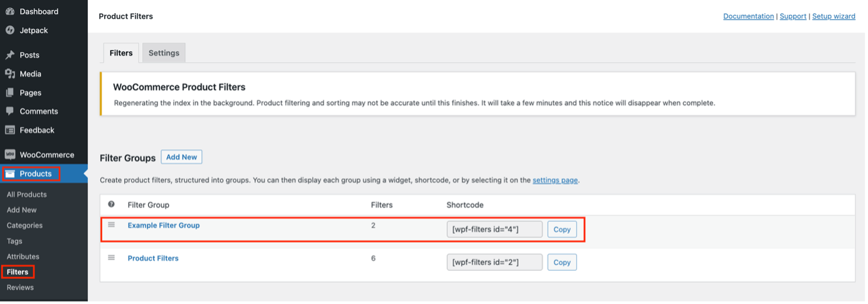Click drag handle for Example Filter Group
The height and width of the screenshot is (304, 868).
tap(112, 224)
